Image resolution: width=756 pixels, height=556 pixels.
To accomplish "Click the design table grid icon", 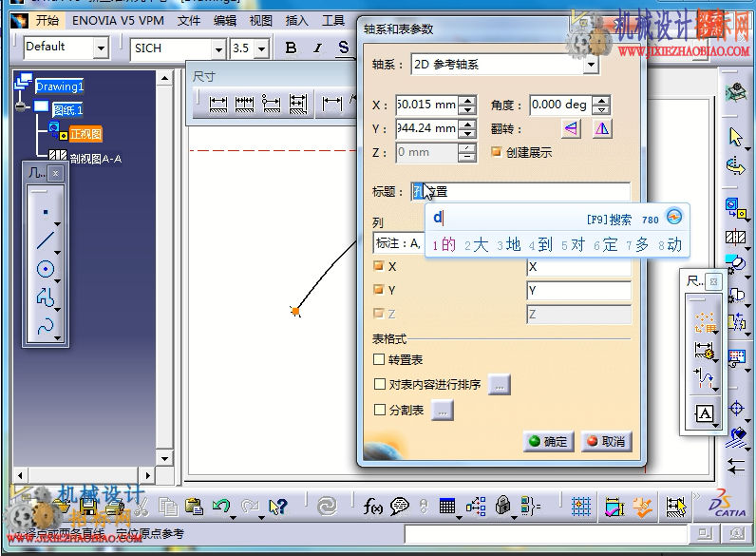I will point(447,507).
